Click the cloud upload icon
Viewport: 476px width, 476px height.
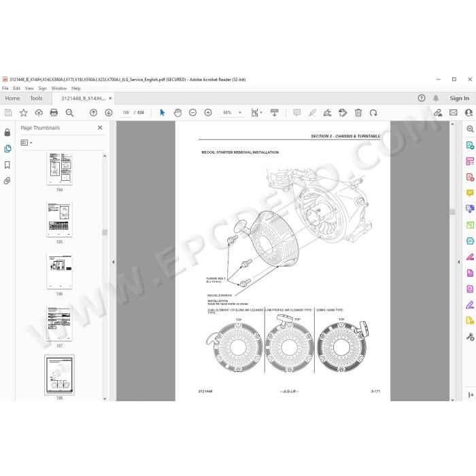click(39, 113)
